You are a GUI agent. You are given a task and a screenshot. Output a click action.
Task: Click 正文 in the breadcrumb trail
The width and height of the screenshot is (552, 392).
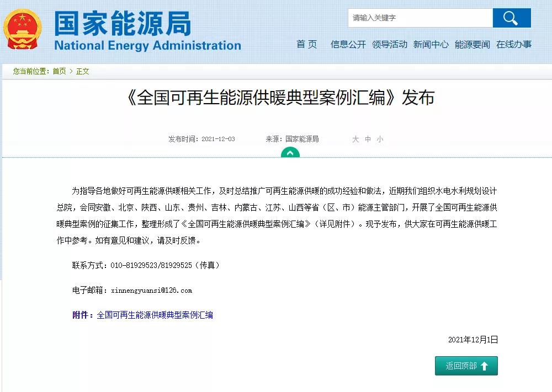pos(83,71)
